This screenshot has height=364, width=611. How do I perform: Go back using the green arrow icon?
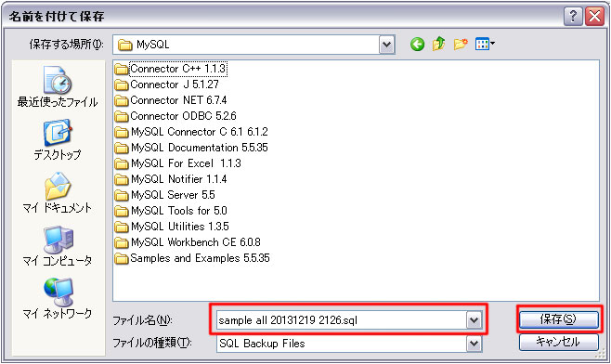[417, 44]
